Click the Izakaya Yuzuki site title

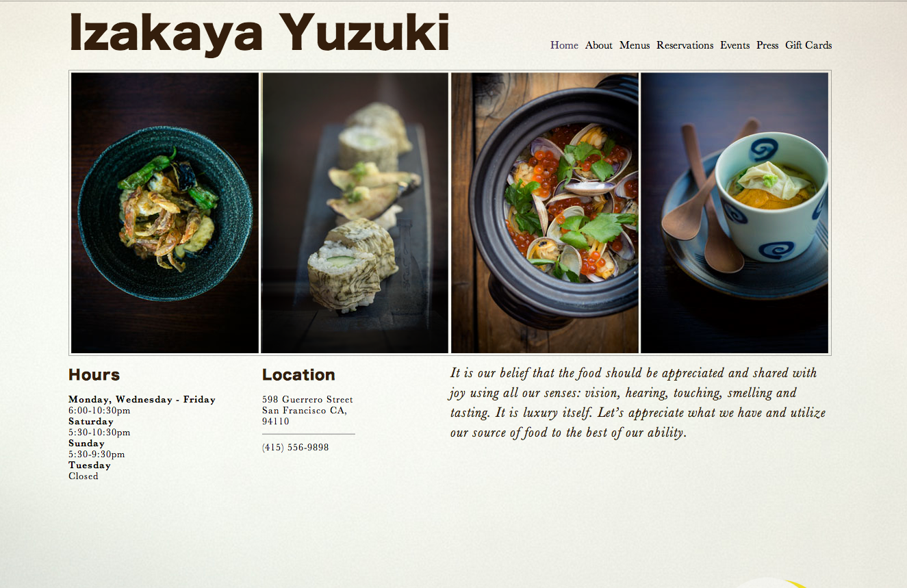(259, 33)
